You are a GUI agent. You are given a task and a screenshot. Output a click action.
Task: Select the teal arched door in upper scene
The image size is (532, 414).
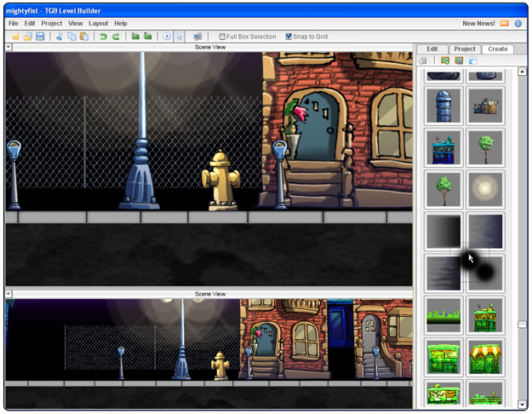316,128
